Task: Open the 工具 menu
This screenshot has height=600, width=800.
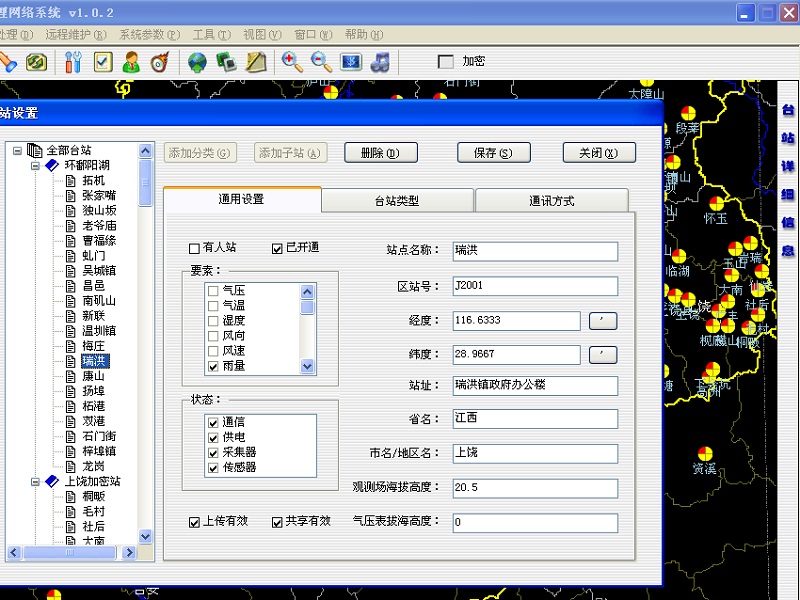Action: [x=207, y=34]
